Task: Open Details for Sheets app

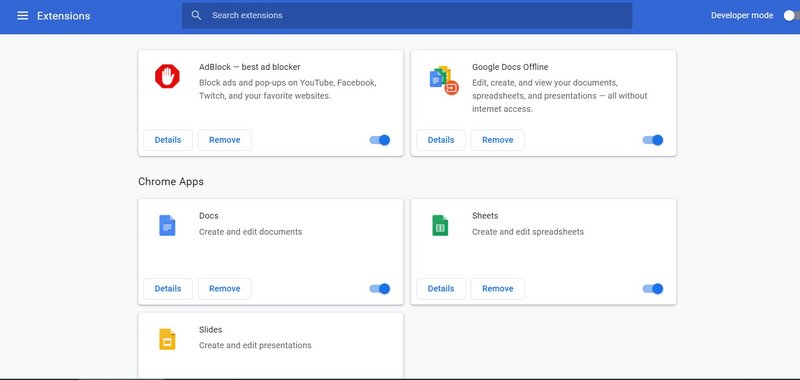Action: point(441,289)
